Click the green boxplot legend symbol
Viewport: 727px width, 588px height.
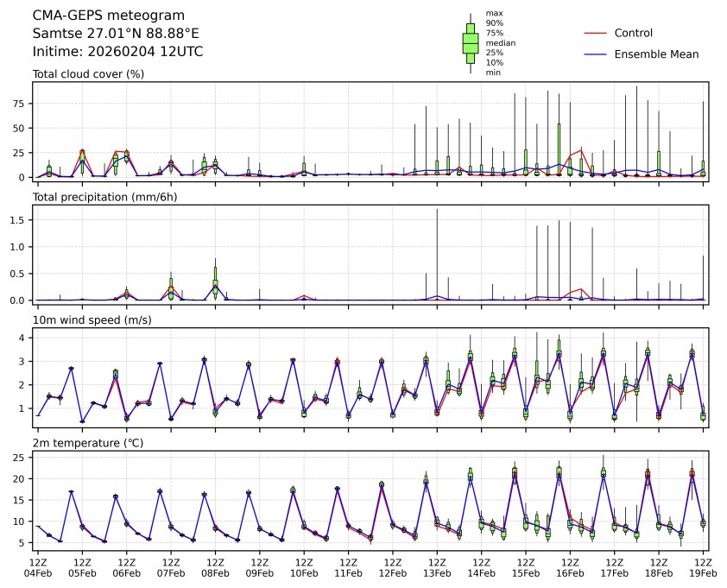[470, 43]
